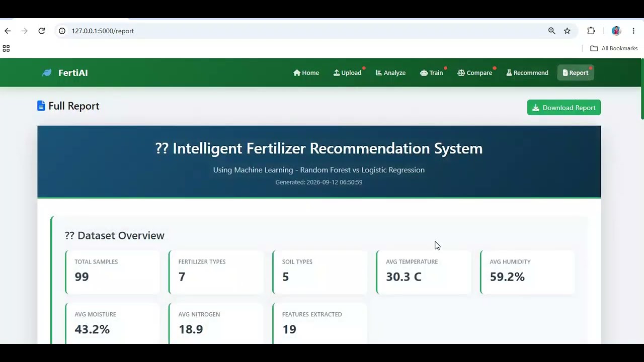644x362 pixels.
Task: Bookmark this page with the star icon
Action: [567, 31]
